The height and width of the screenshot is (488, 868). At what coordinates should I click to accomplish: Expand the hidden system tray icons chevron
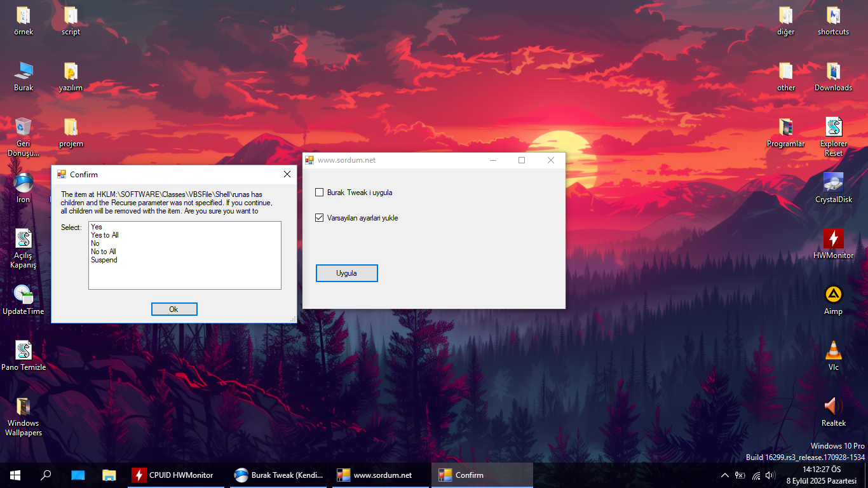coord(724,475)
